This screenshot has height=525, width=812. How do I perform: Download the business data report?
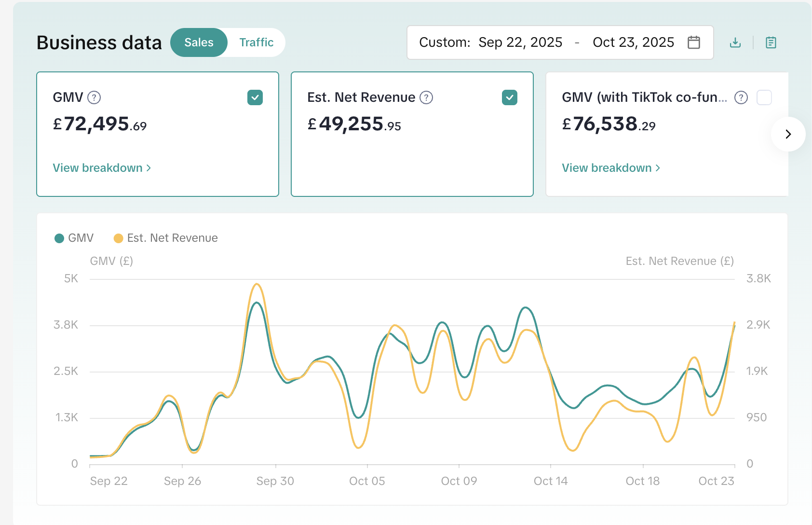[x=735, y=42]
